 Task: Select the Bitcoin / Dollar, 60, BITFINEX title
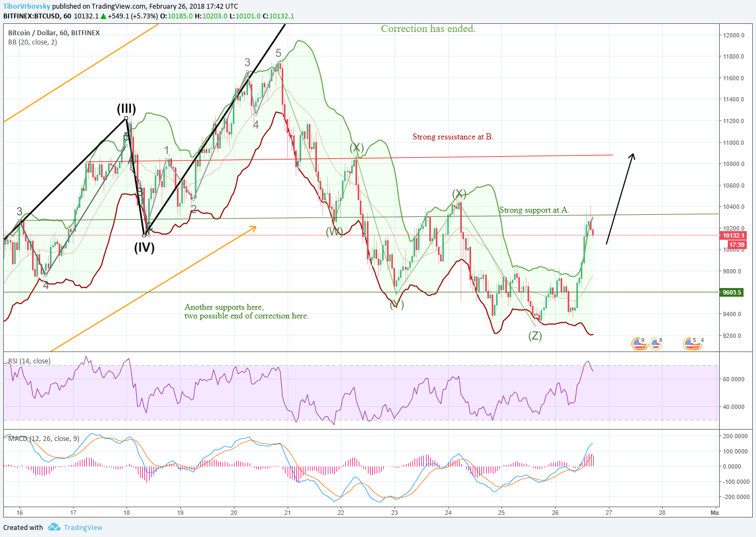click(x=54, y=33)
